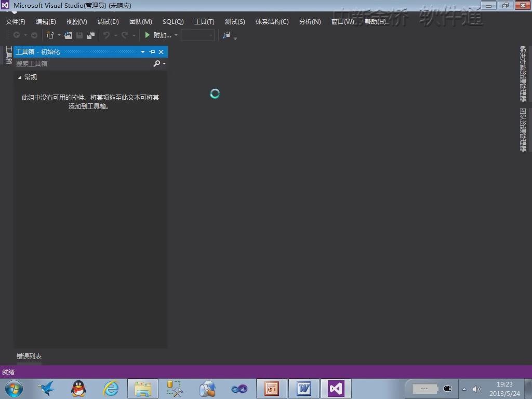Open the 工具(T) menu
The height and width of the screenshot is (399, 532).
coord(204,22)
